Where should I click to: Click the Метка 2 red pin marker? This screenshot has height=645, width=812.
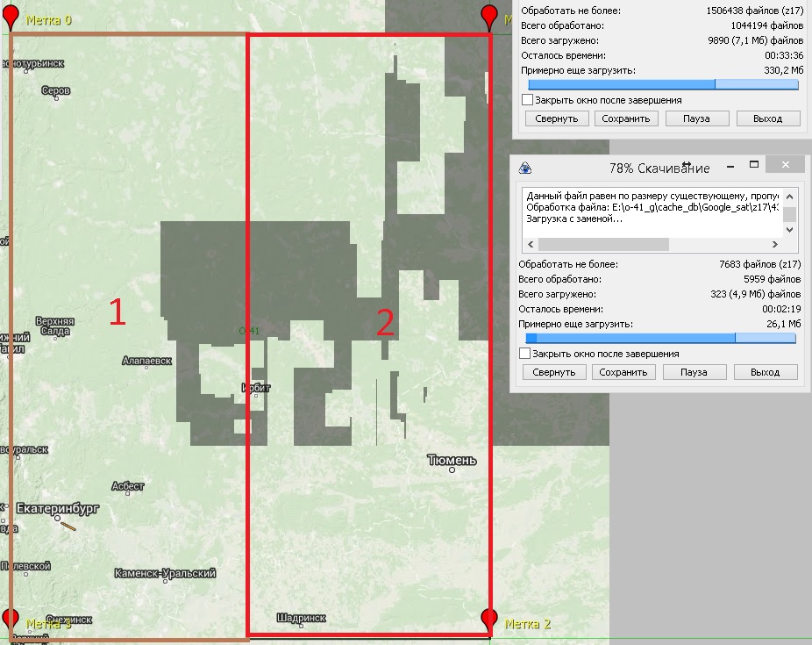[489, 619]
